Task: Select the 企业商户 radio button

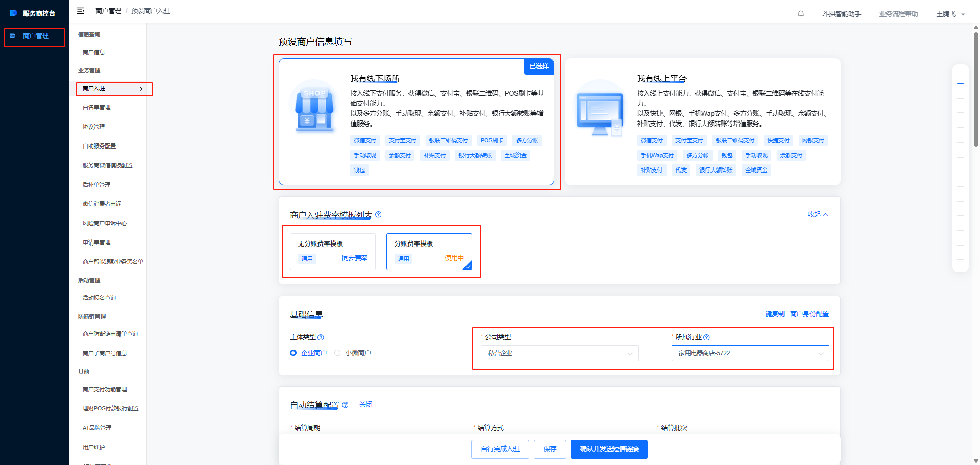Action: (x=293, y=353)
